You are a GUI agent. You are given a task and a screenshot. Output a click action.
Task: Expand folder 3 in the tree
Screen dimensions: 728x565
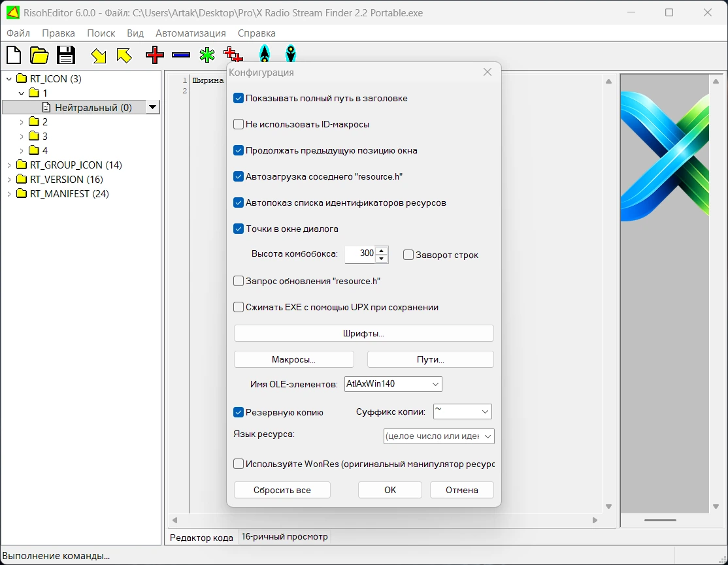21,137
